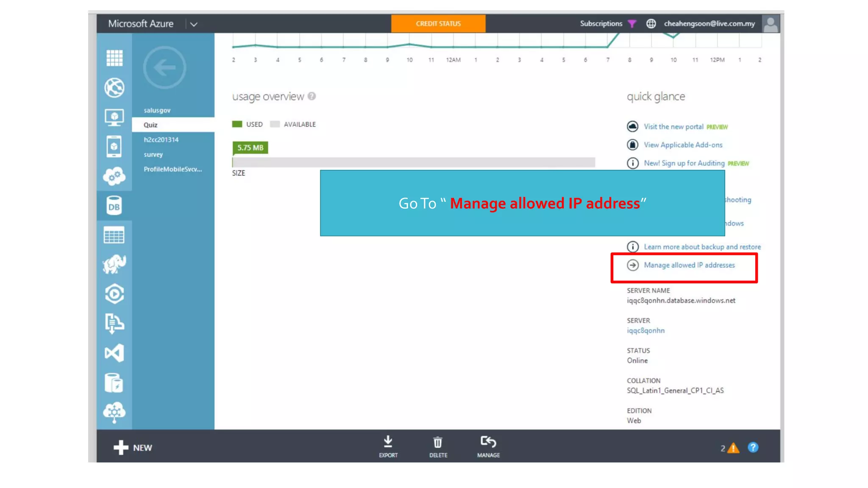
Task: Click the 12AM marker on the chart axis
Action: 453,60
